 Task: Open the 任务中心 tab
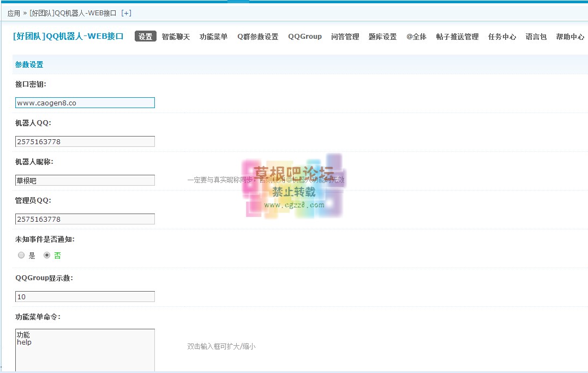pyautogui.click(x=502, y=37)
